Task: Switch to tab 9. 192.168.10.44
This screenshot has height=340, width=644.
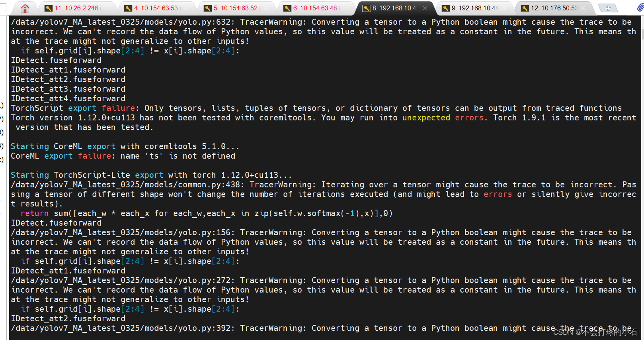Action: [475, 8]
